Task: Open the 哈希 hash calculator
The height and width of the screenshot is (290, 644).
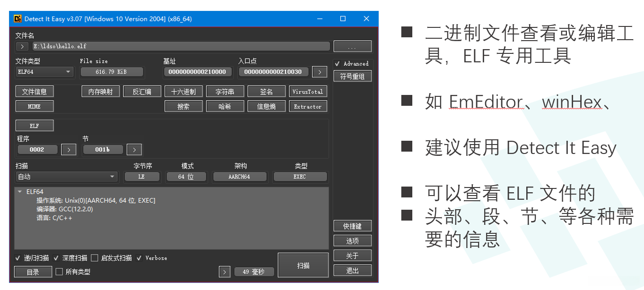Action: (225, 106)
